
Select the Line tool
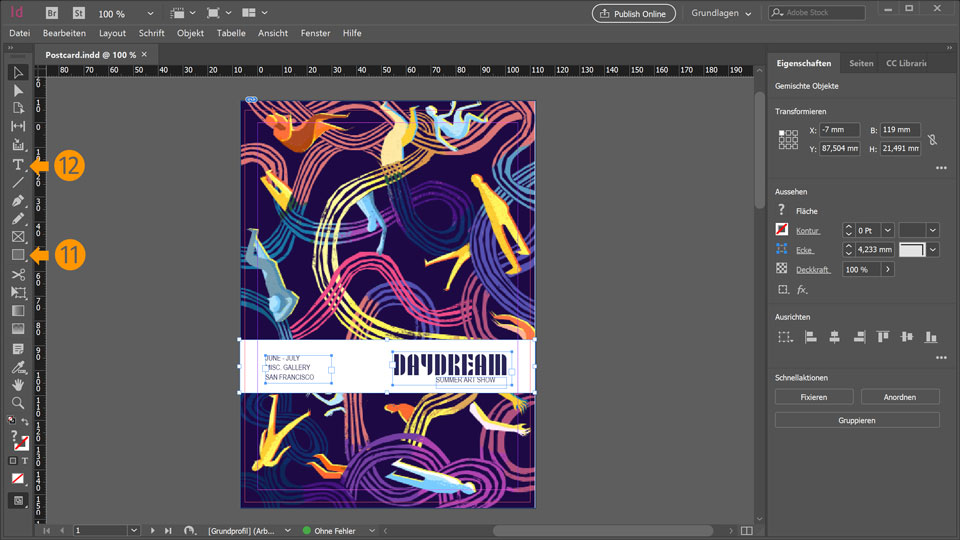tap(18, 182)
